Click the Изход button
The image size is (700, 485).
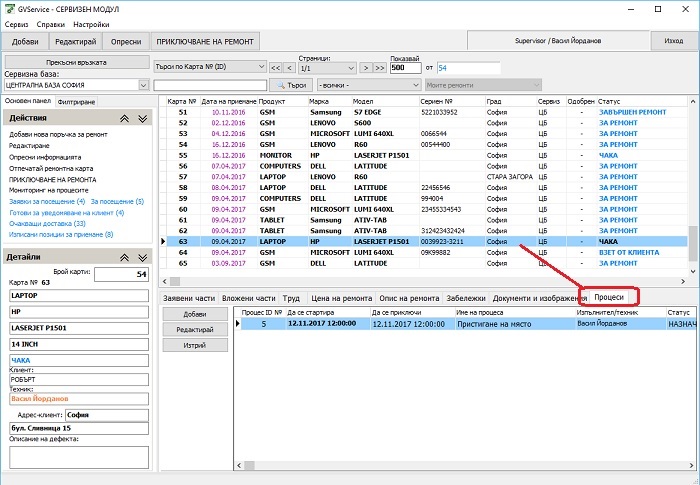(673, 41)
